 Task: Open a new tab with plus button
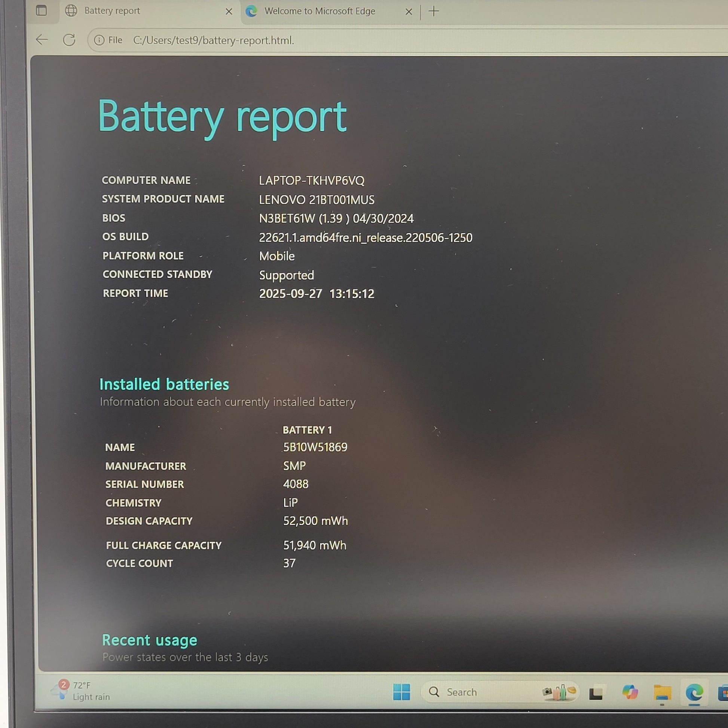[x=434, y=11]
